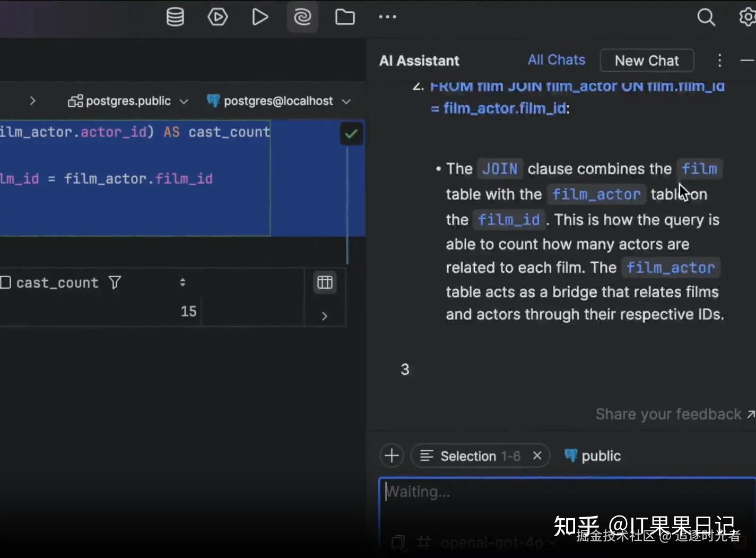Click 'AS cast_count' in the SQL editor
Image resolution: width=756 pixels, height=558 pixels.
216,132
